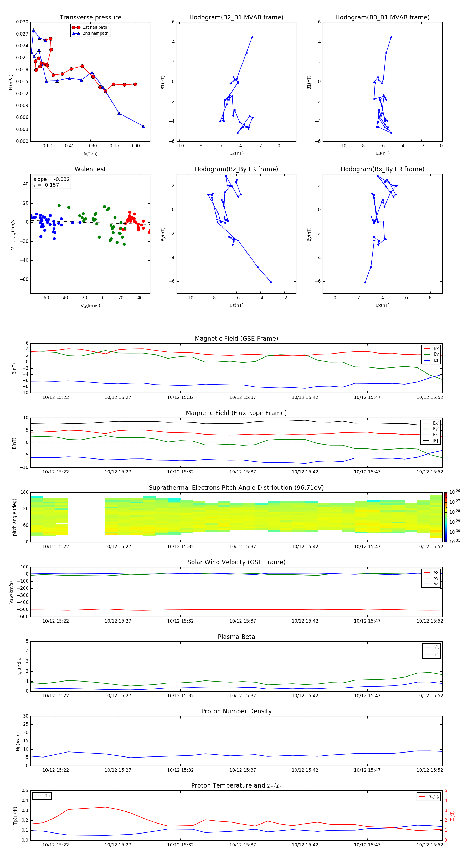Viewport: 473px width, 868px height.
Task: Click the 'Pt(nPa)' y-axis label
Action: tap(11, 82)
